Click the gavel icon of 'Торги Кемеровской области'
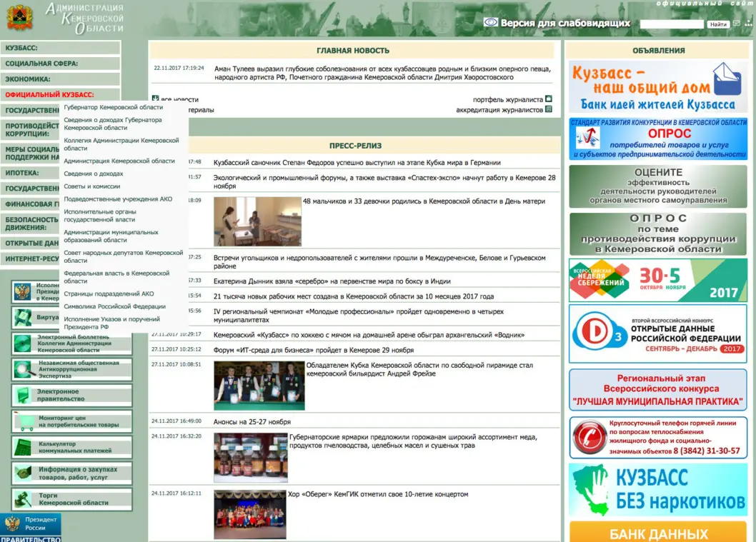The image size is (756, 542). pyautogui.click(x=22, y=498)
